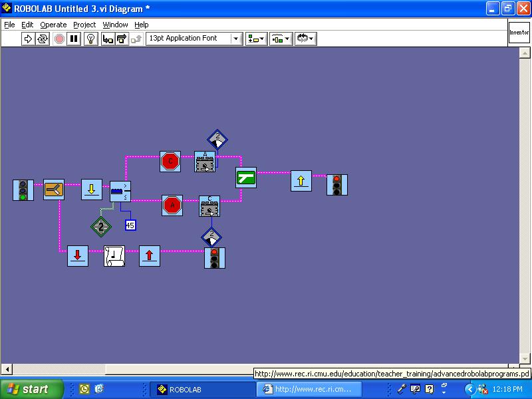Select the red down-arrow jump block
The height and width of the screenshot is (399, 532).
[78, 256]
